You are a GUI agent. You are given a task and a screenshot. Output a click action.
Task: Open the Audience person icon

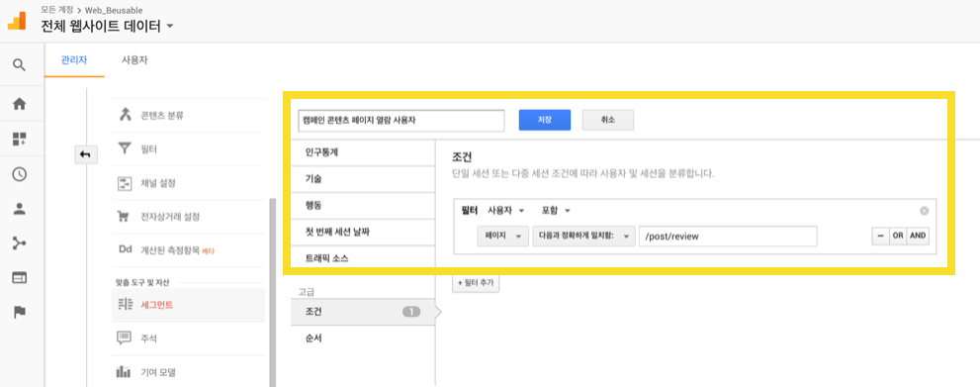pyautogui.click(x=20, y=210)
